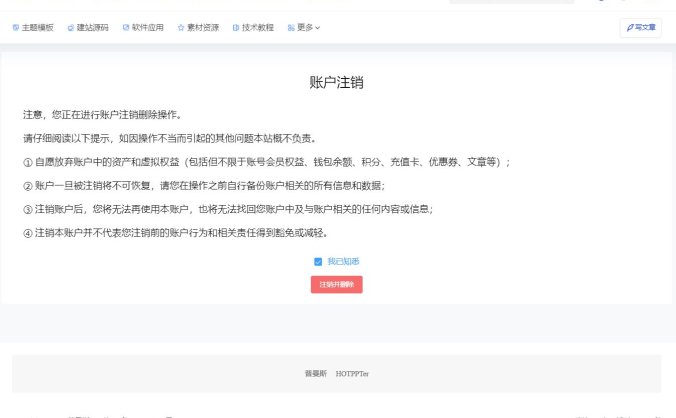Expand the 更多 dropdown menu
Viewport: 676px width, 418px height.
coord(304,28)
